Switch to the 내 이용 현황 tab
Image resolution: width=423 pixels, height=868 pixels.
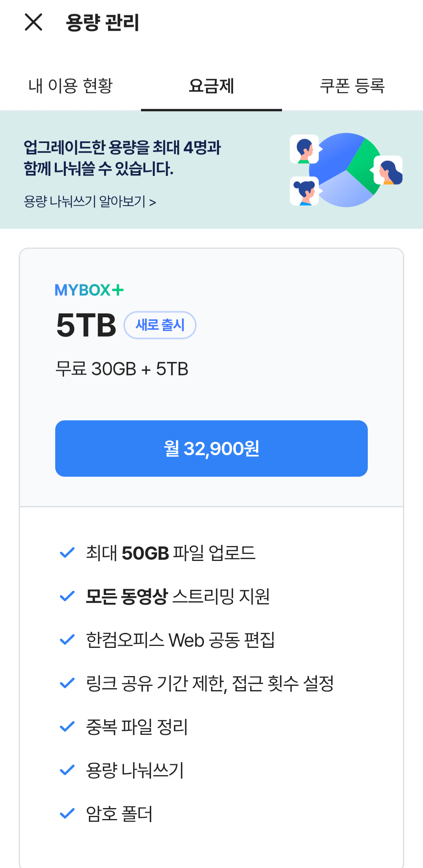pos(70,86)
